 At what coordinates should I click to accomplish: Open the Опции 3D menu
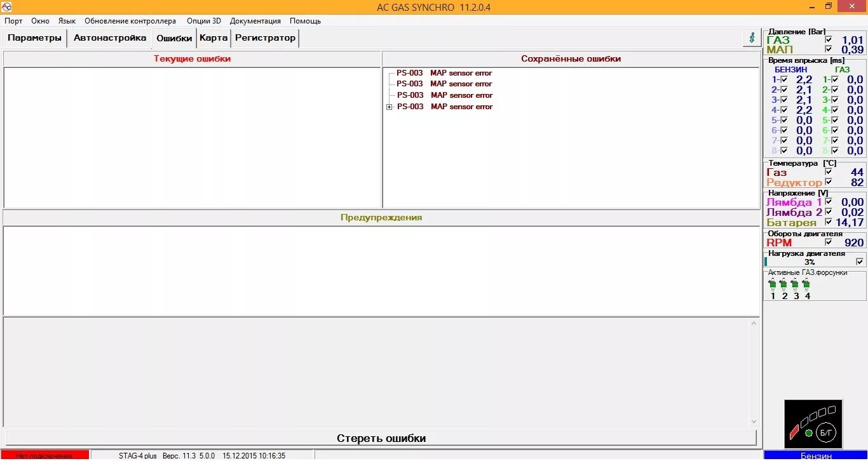pos(204,21)
